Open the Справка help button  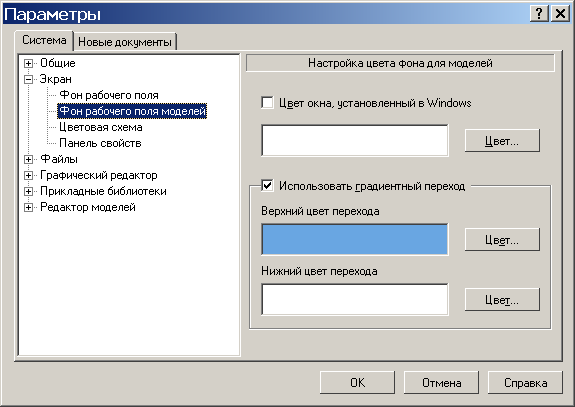525,383
